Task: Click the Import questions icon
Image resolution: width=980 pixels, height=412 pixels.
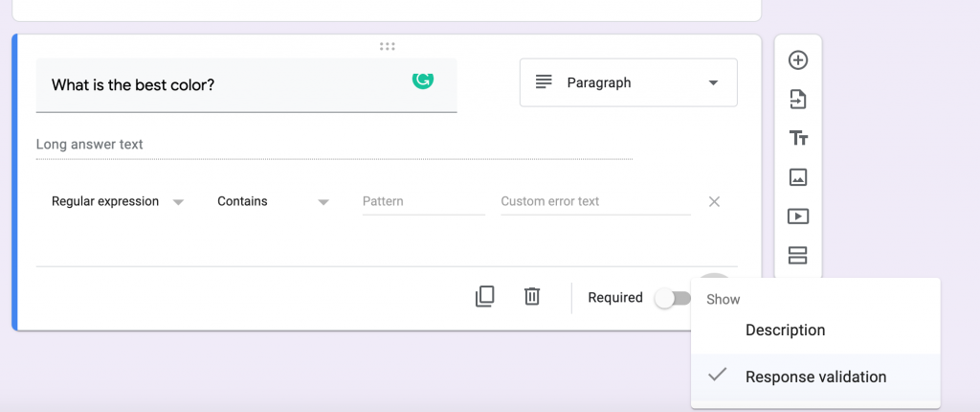Action: pyautogui.click(x=798, y=99)
